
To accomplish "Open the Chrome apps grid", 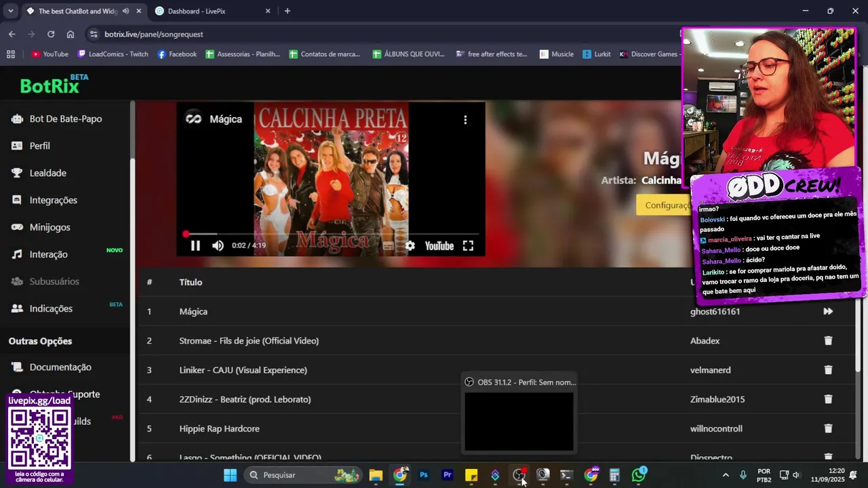I will pyautogui.click(x=10, y=54).
